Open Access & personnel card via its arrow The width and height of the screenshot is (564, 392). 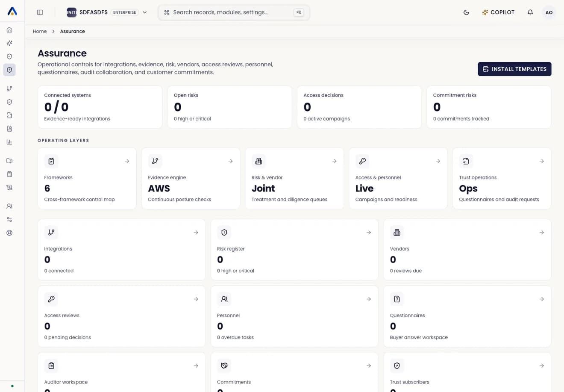click(438, 161)
